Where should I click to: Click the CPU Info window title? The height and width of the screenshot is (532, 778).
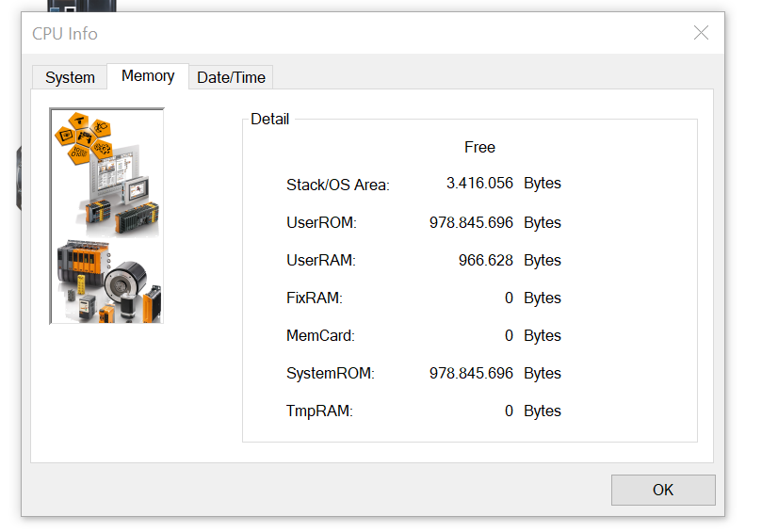(65, 34)
